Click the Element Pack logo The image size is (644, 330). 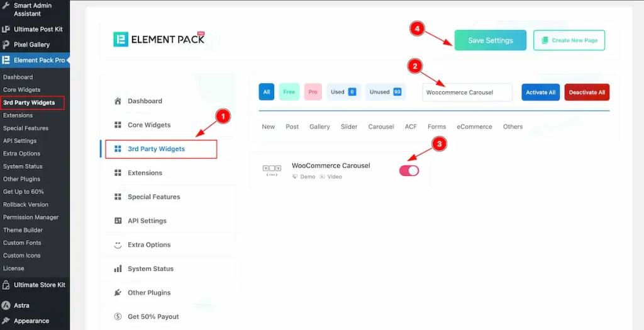(x=159, y=39)
